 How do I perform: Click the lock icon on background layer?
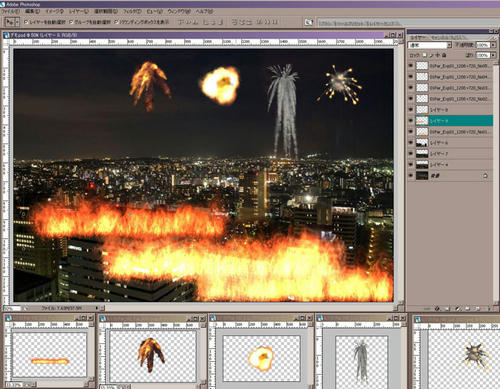tap(485, 176)
